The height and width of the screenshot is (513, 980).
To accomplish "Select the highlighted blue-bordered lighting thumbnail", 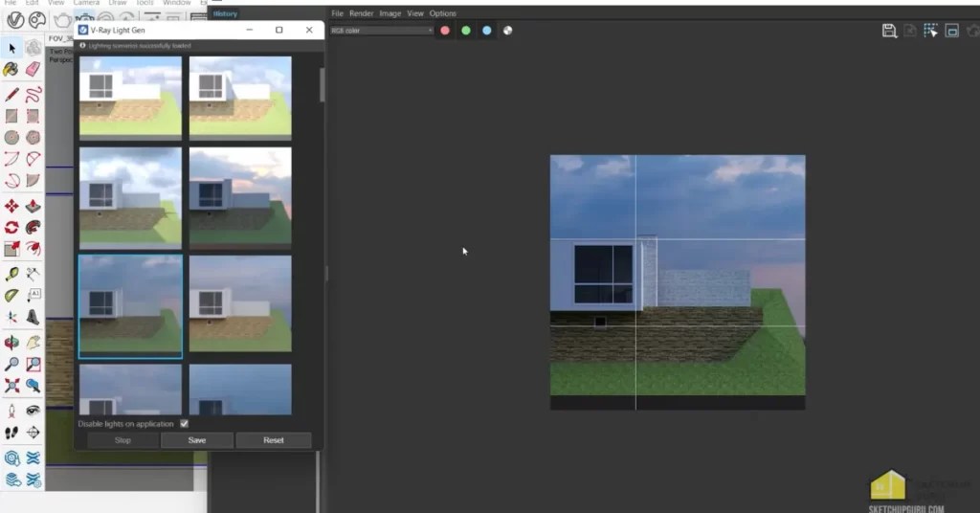I will 130,306.
